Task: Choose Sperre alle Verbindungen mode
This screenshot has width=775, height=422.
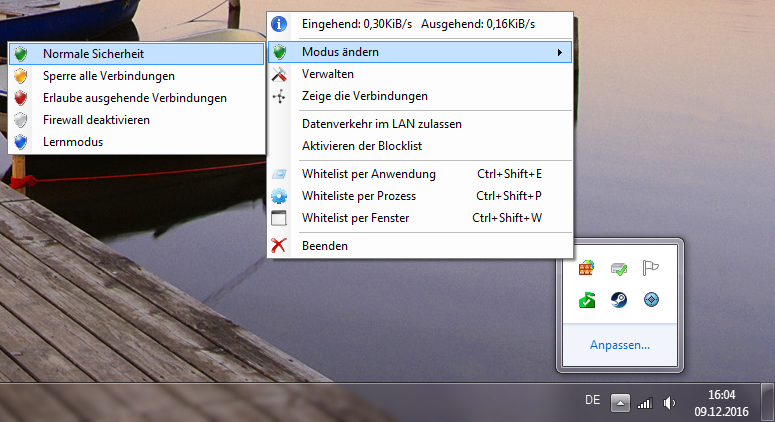Action: pos(136,76)
